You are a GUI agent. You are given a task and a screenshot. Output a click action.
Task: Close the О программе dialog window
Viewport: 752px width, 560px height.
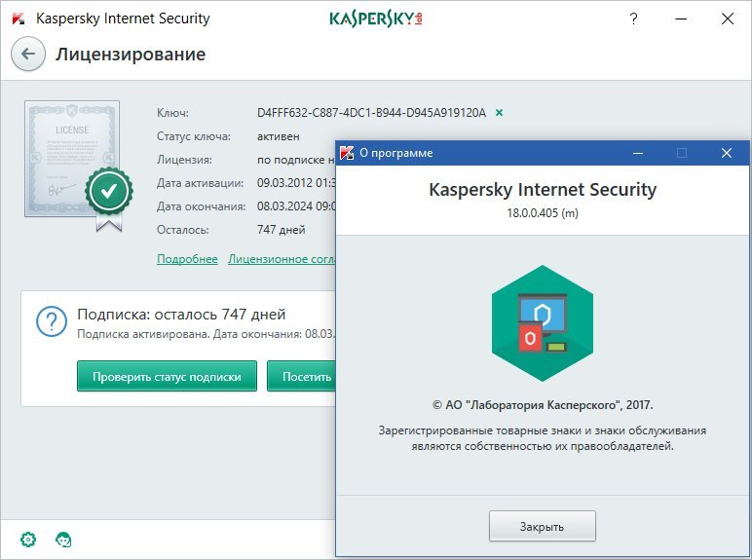coord(727,153)
